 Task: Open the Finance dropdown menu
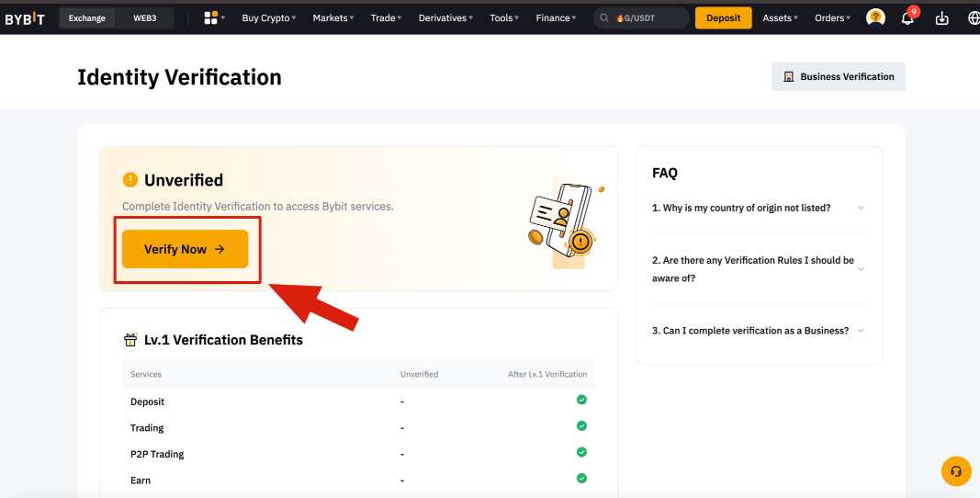tap(557, 18)
